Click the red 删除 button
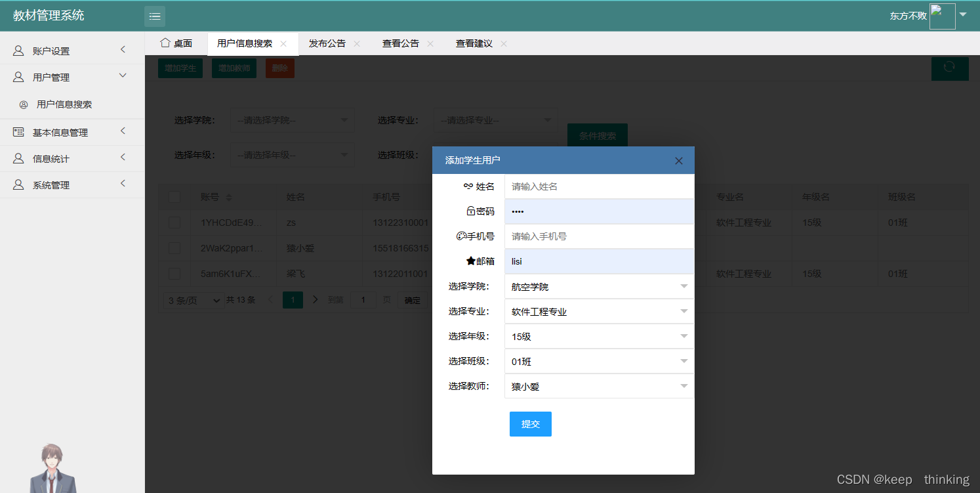 280,68
